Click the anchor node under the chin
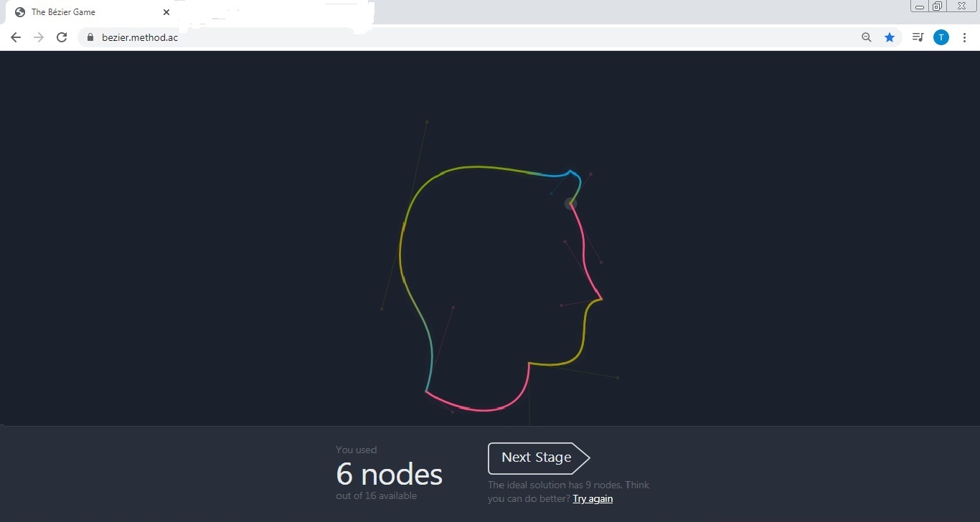Viewport: 980px width, 522px height. point(529,364)
